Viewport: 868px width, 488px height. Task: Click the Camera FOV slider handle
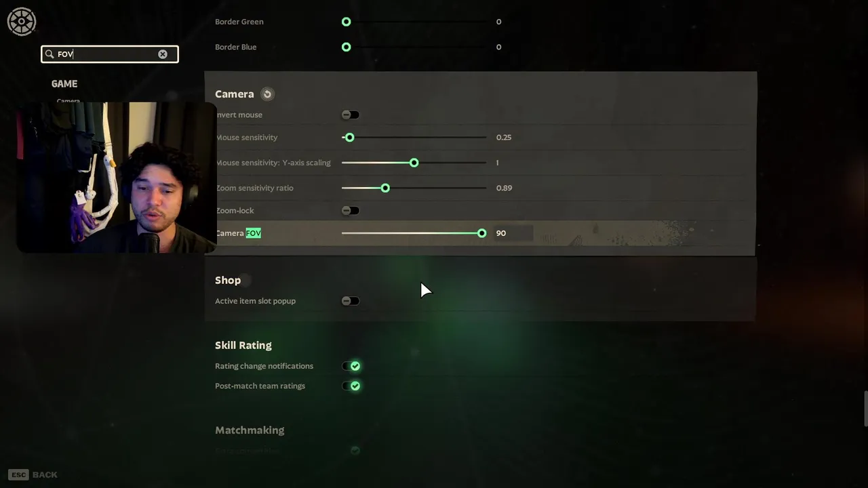point(481,233)
